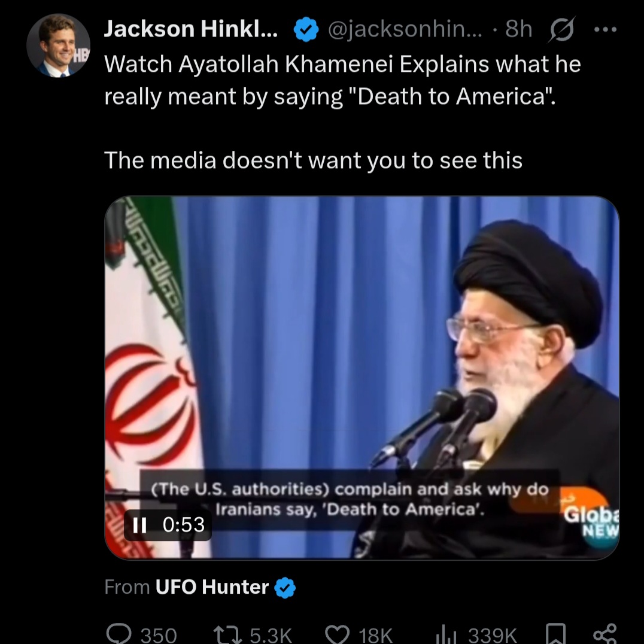Share the post with the share icon
This screenshot has width=644, height=644.
pyautogui.click(x=605, y=634)
